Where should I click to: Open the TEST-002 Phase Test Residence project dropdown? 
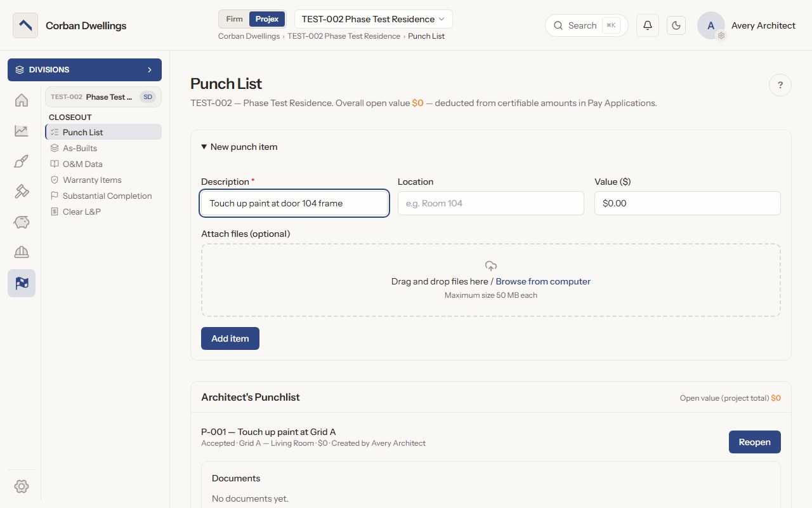tap(374, 19)
